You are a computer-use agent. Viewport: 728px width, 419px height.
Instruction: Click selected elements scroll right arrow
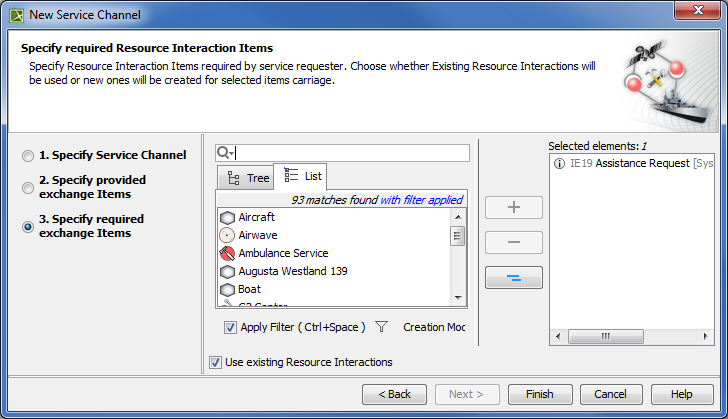click(706, 336)
